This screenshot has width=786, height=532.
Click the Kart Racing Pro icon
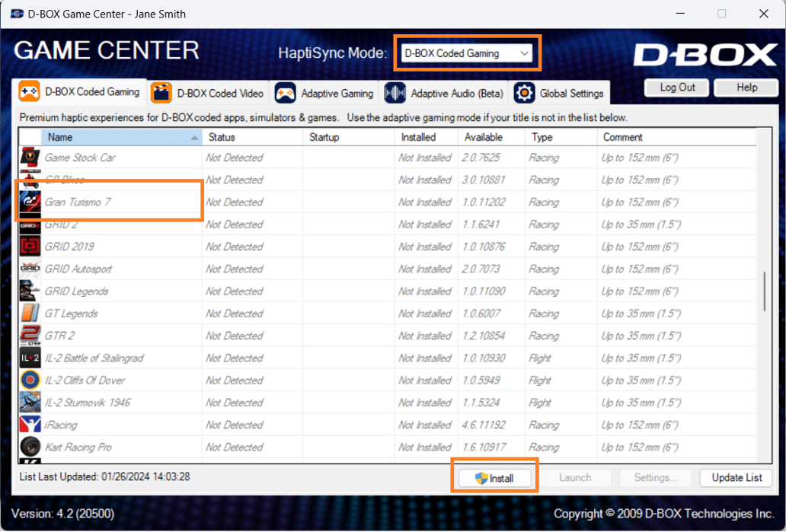tap(30, 447)
